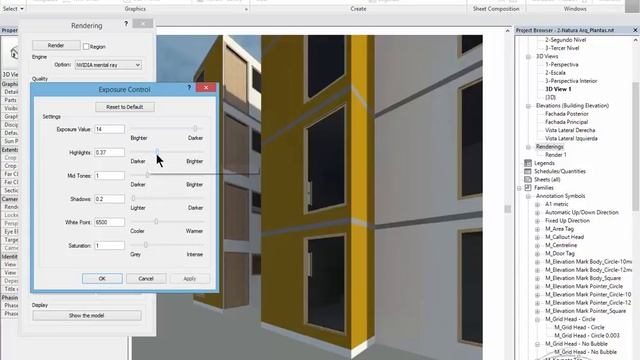Edit the Mid Tones value field

(109, 176)
